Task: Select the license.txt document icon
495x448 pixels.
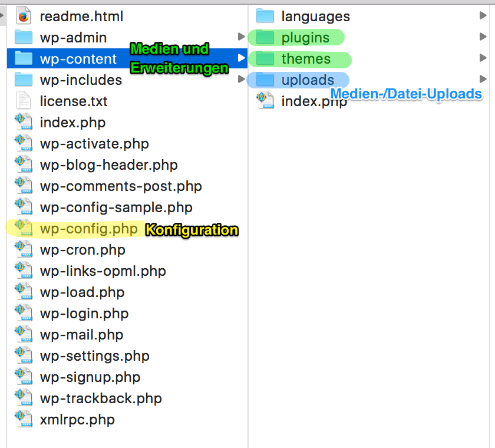Action: coord(22,101)
